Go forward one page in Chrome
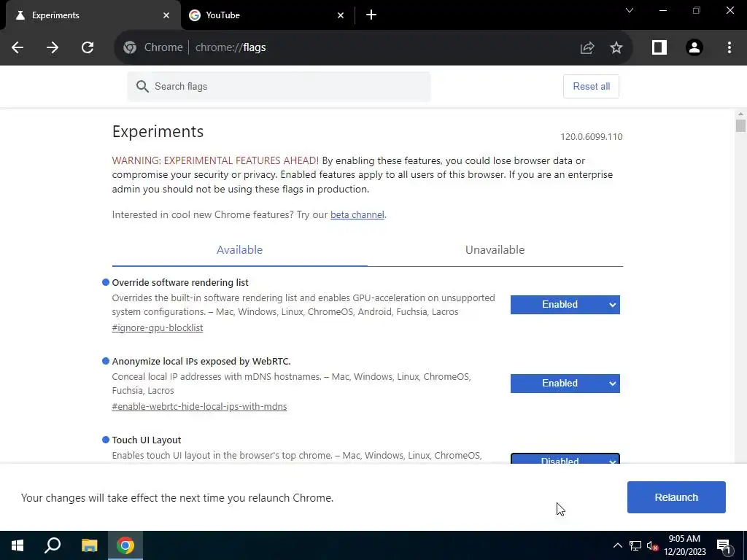Viewport: 747px width, 560px height. click(53, 47)
